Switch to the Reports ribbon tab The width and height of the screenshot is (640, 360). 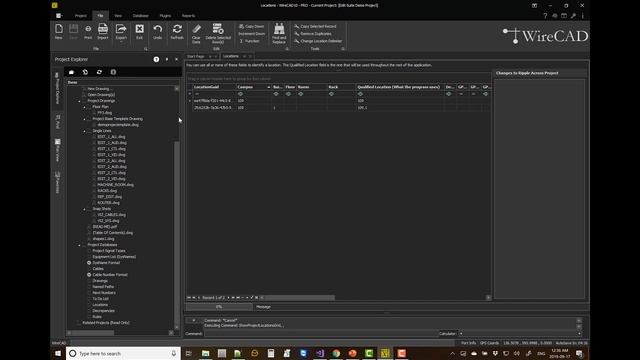[x=188, y=16]
